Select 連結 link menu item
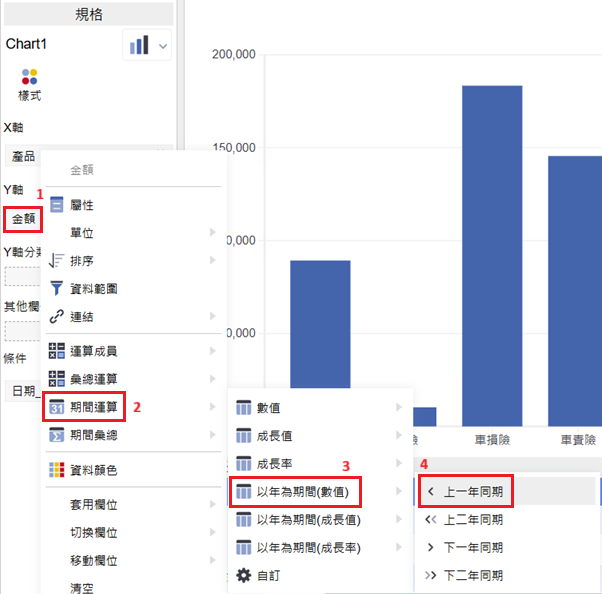The width and height of the screenshot is (602, 594). pos(82,316)
